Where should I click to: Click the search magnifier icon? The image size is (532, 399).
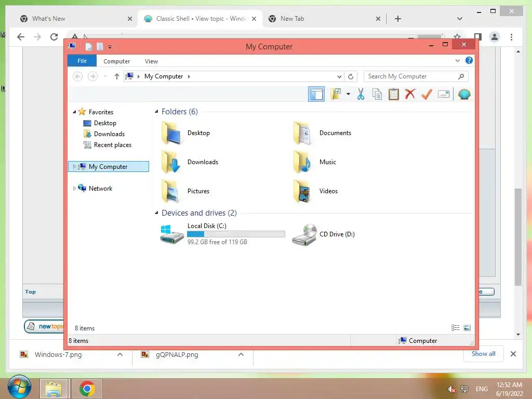pos(461,76)
